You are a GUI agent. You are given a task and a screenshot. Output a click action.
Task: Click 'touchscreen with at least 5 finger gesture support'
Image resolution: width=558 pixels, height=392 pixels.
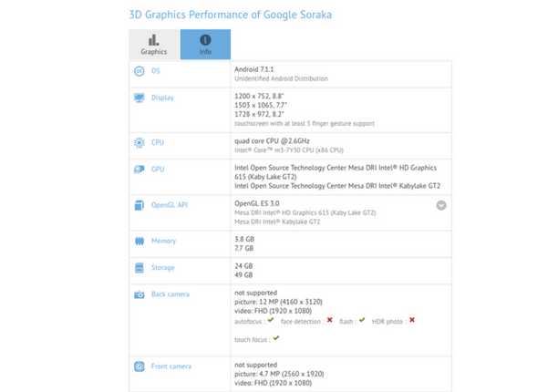305,123
